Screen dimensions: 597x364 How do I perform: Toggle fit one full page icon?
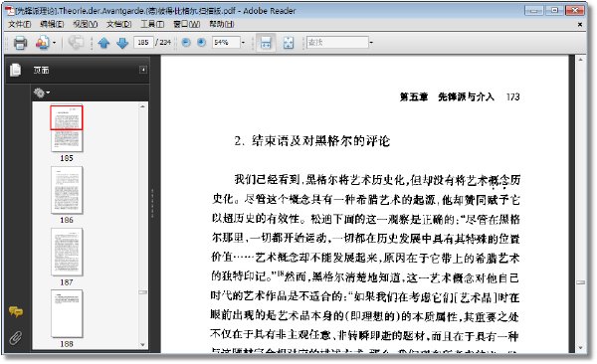click(289, 43)
